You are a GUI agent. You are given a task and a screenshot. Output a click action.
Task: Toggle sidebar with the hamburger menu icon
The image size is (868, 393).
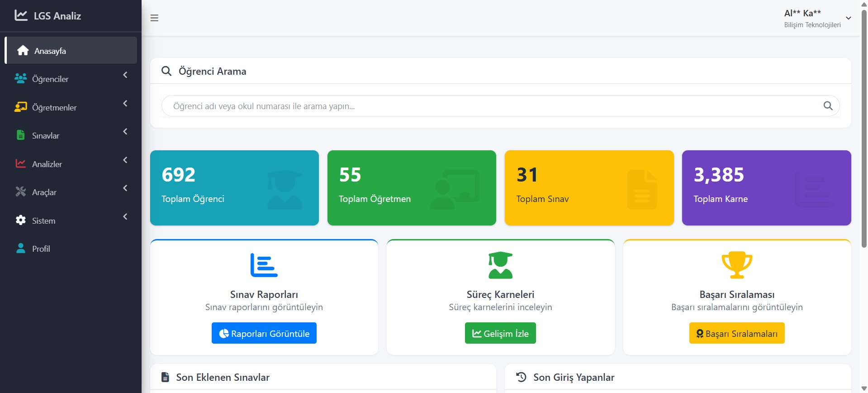tap(154, 18)
